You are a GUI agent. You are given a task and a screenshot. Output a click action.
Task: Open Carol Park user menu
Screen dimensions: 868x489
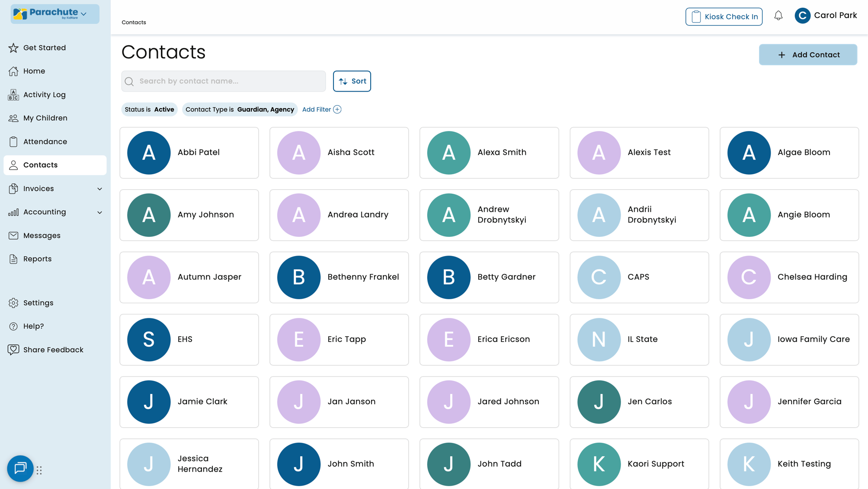[x=826, y=16]
